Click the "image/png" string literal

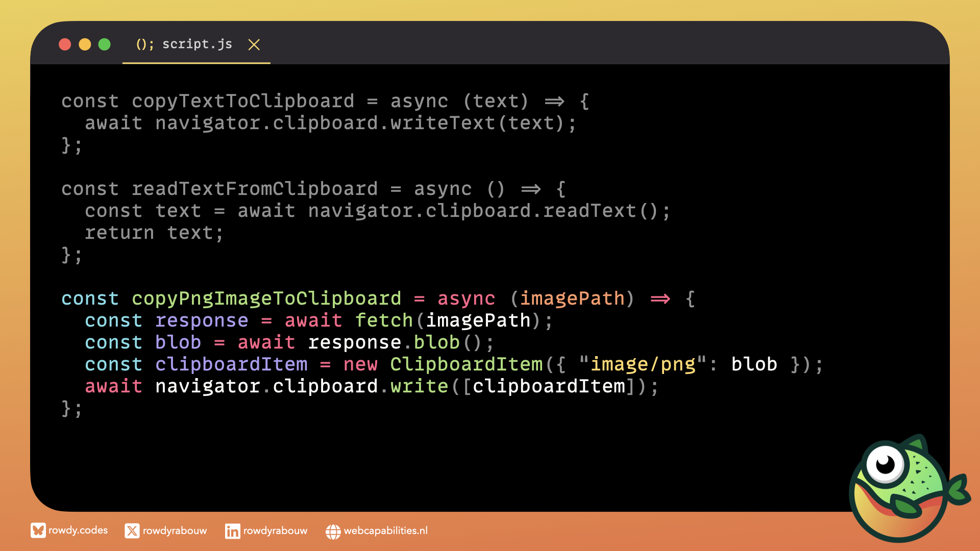pos(643,364)
